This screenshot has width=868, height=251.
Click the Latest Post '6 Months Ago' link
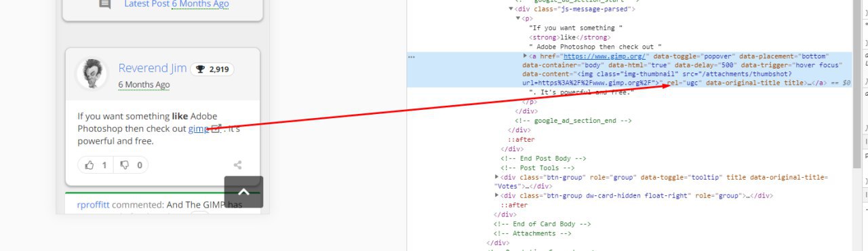pyautogui.click(x=200, y=4)
